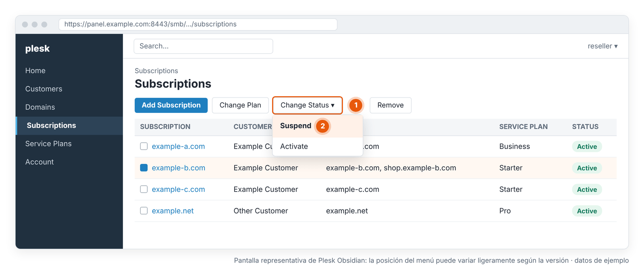Click the Active badge for example-b.com
This screenshot has height=280, width=644.
point(587,168)
